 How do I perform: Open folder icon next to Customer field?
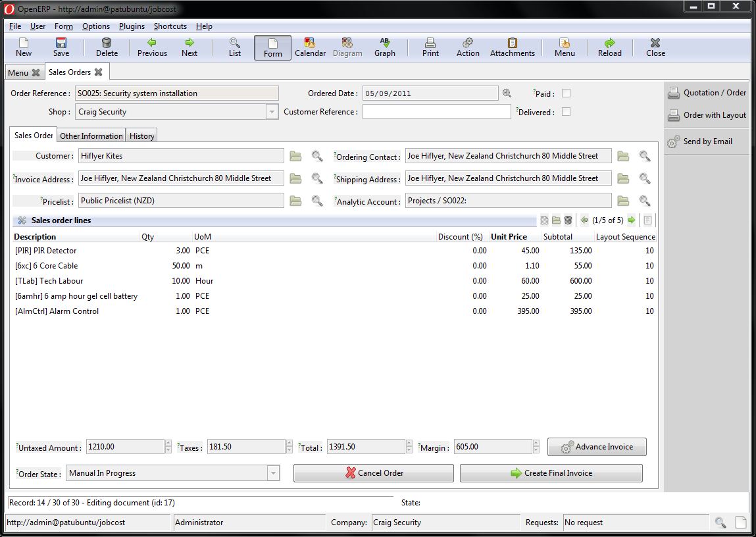tap(295, 156)
